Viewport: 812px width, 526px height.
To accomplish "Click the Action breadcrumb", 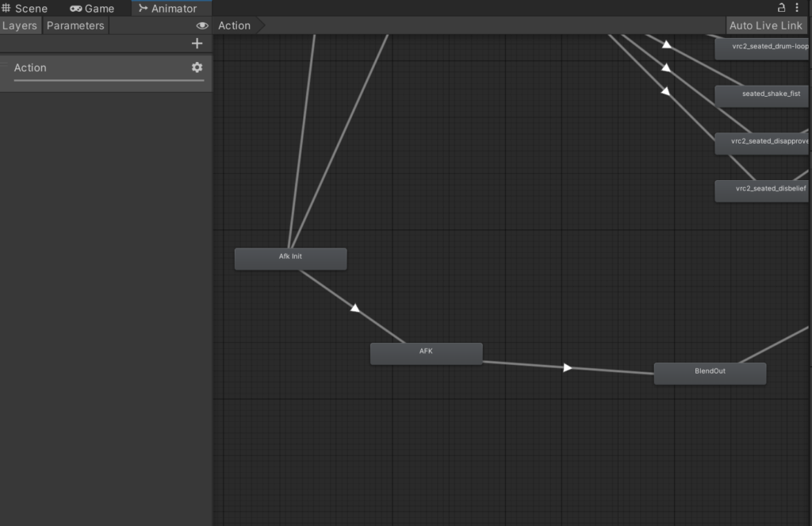I will pyautogui.click(x=235, y=25).
